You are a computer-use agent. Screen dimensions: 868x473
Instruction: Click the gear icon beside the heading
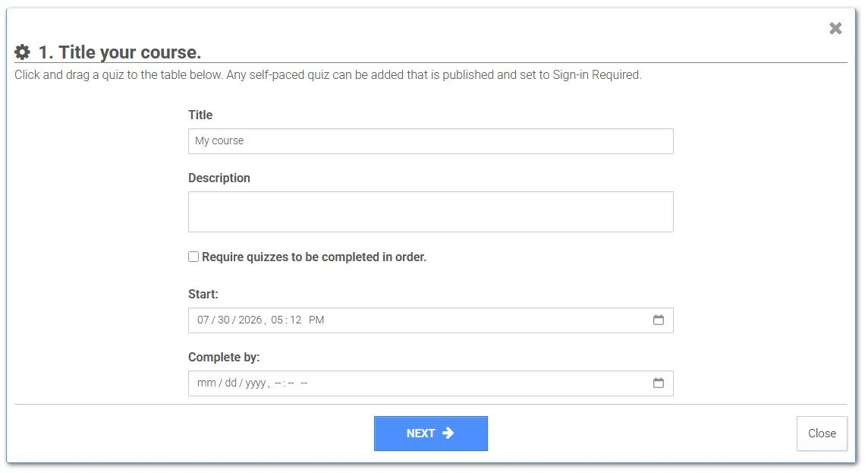point(22,52)
